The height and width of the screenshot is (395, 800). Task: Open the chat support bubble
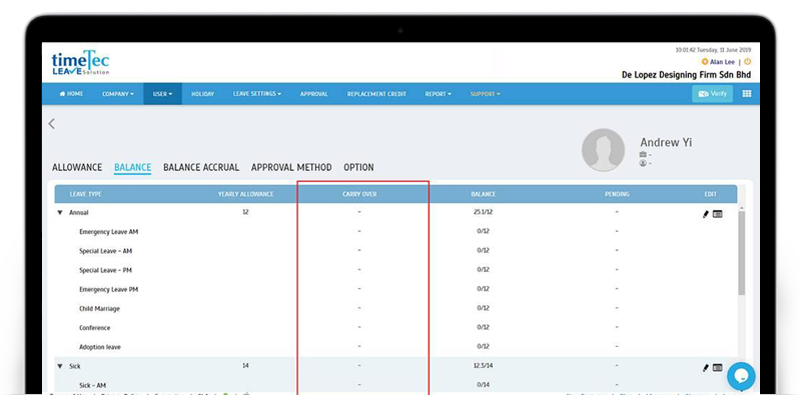coord(741,376)
